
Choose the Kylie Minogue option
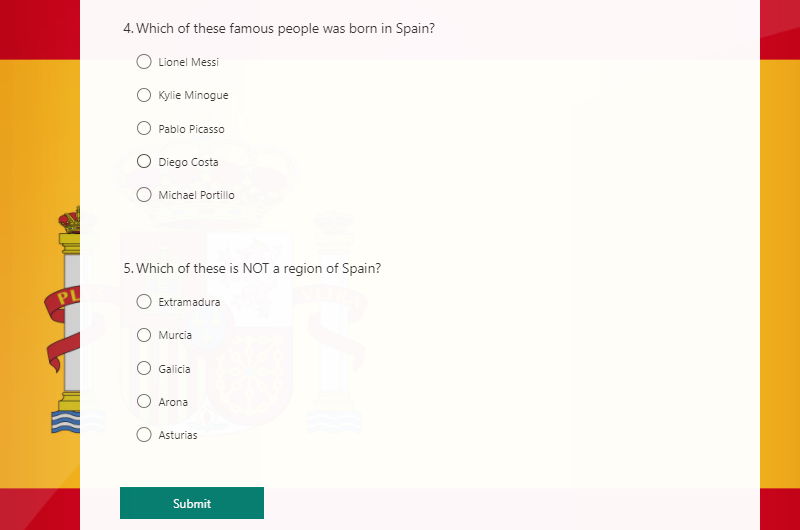[x=144, y=95]
